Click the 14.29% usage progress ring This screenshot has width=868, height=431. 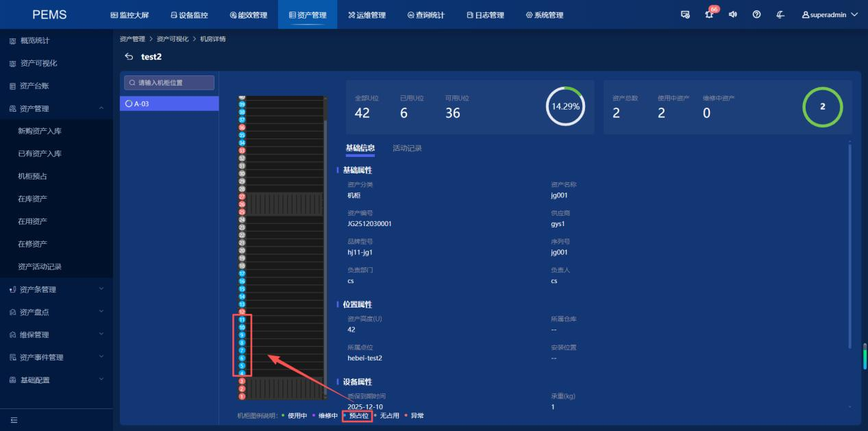(565, 106)
